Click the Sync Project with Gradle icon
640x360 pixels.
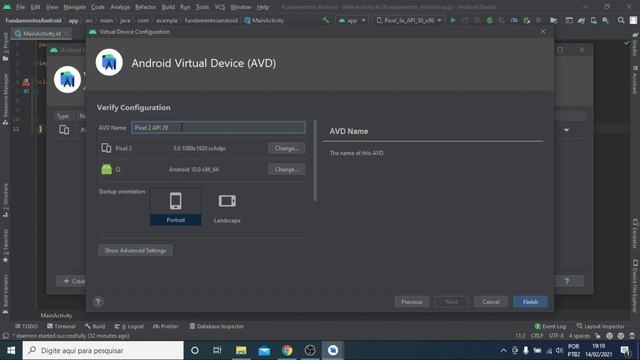[582, 20]
